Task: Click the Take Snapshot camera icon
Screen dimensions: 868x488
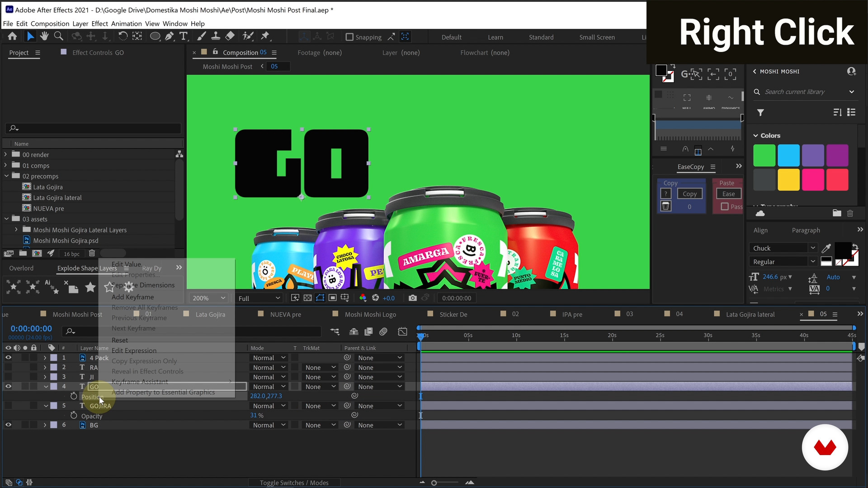Action: (412, 298)
